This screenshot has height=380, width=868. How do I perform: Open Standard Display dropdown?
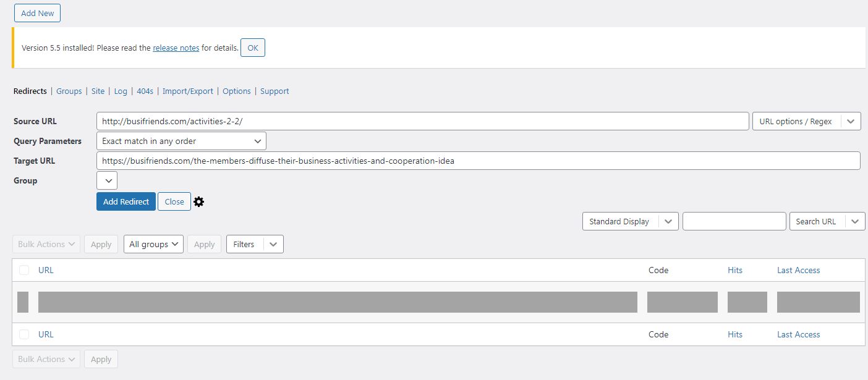click(630, 221)
